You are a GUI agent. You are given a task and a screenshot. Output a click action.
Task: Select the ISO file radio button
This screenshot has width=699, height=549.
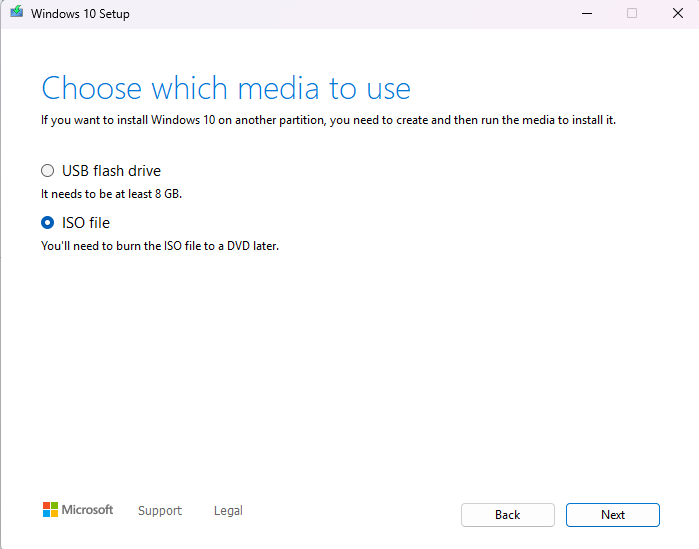[47, 222]
